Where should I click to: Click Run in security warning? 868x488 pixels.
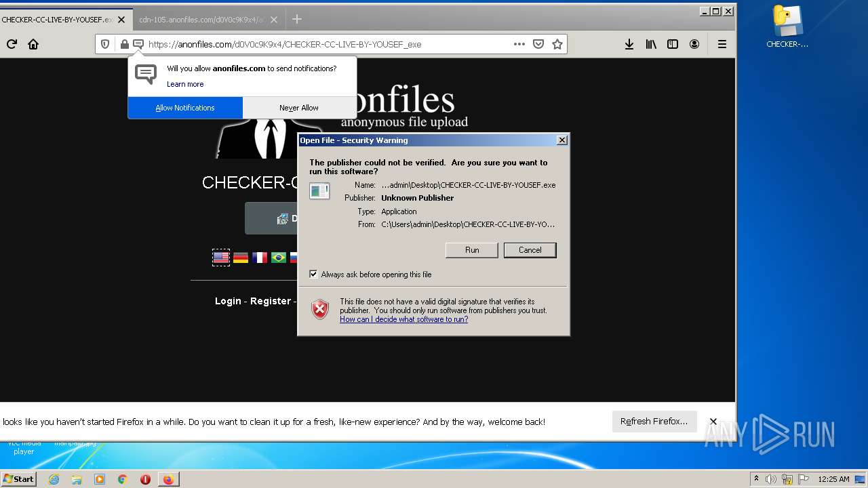tap(472, 250)
